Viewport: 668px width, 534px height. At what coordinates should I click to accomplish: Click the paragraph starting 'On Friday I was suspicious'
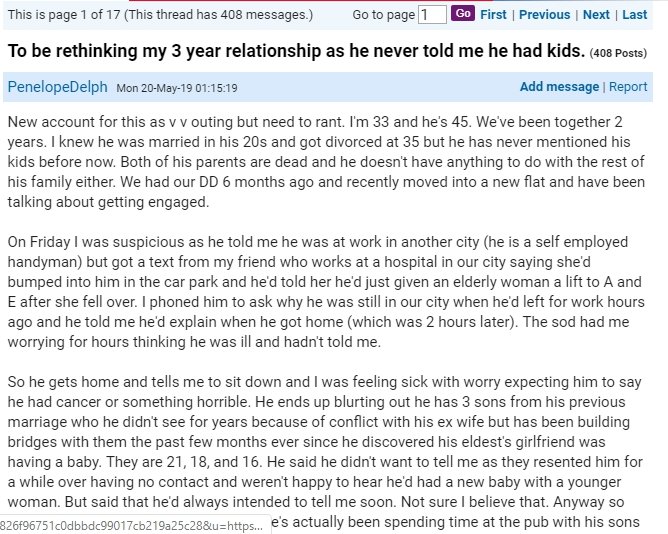click(x=326, y=292)
